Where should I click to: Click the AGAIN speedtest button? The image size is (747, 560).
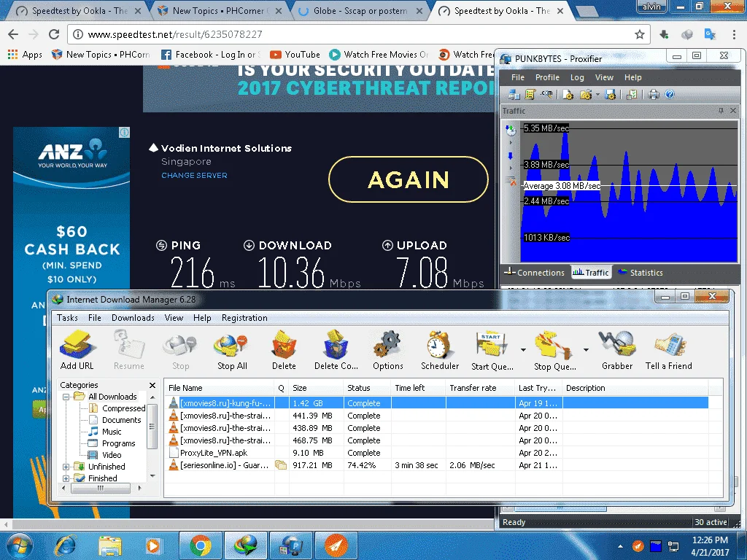click(409, 179)
